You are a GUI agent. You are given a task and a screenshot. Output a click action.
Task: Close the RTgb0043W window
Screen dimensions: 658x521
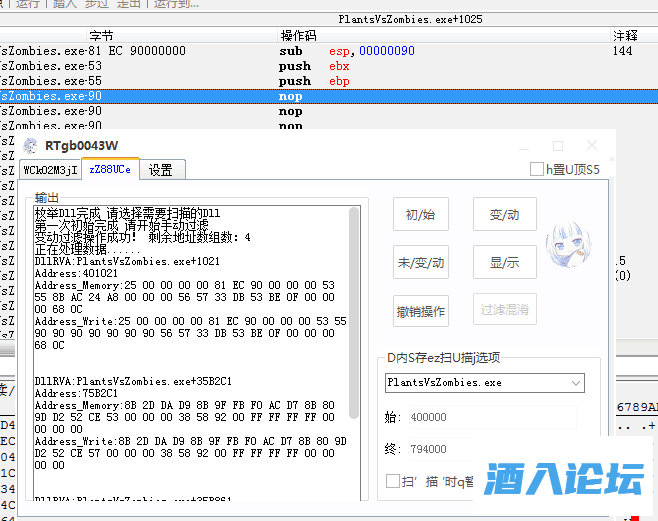592,146
